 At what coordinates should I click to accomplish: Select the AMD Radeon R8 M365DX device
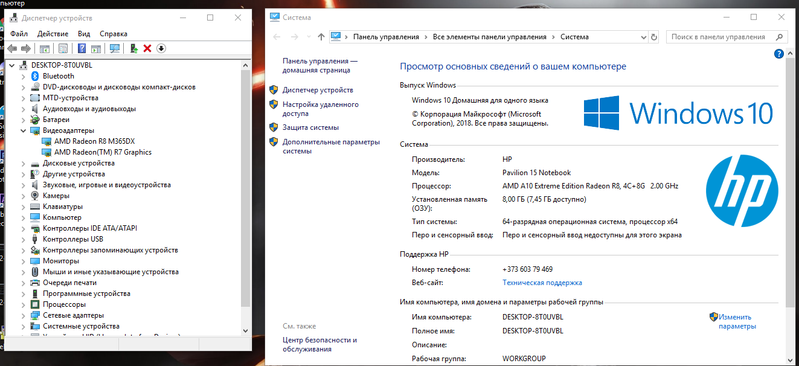(x=94, y=141)
